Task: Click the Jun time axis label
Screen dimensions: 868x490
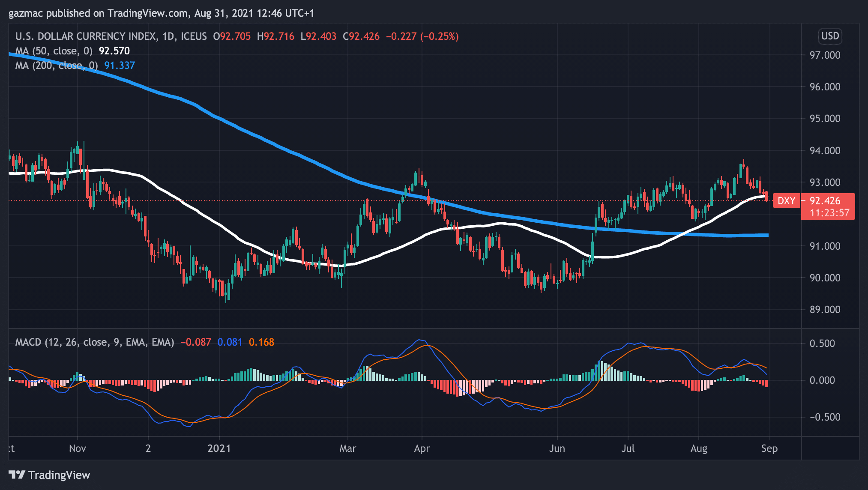Action: click(557, 448)
